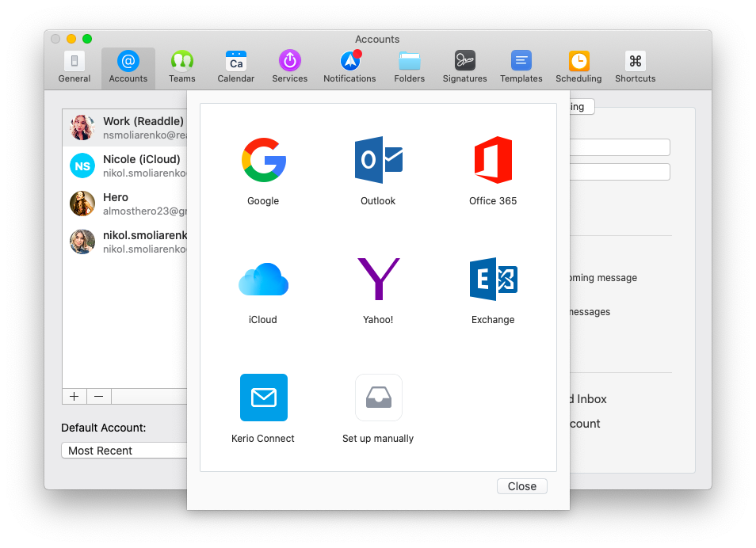Select the Work (Readdle) account
Image resolution: width=756 pixels, height=548 pixels.
pyautogui.click(x=125, y=127)
